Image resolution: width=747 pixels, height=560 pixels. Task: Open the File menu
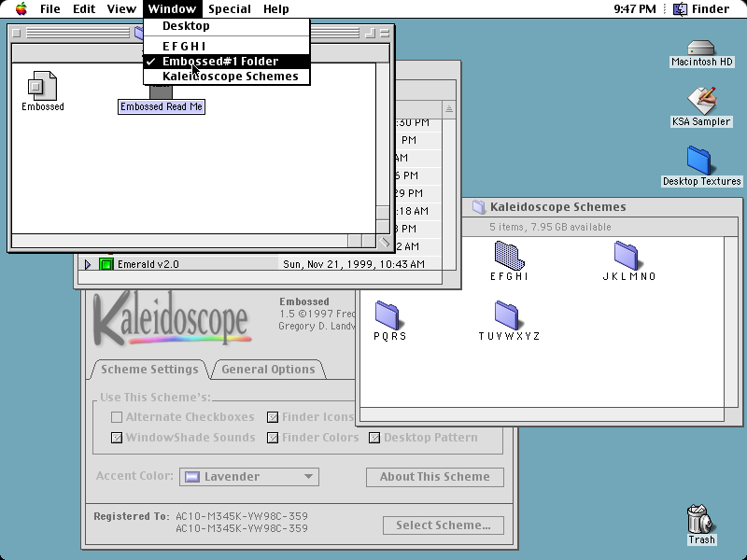pyautogui.click(x=50, y=8)
